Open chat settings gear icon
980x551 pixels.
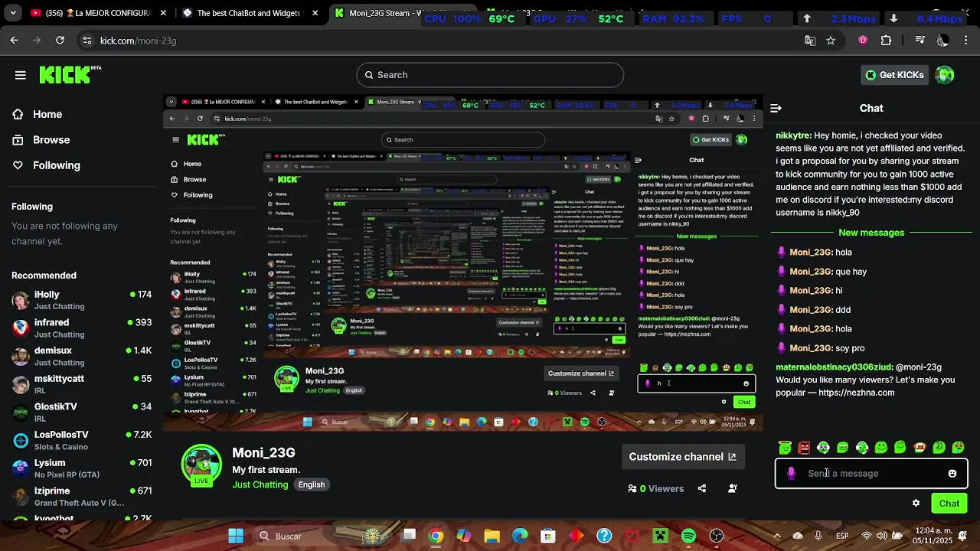point(916,503)
